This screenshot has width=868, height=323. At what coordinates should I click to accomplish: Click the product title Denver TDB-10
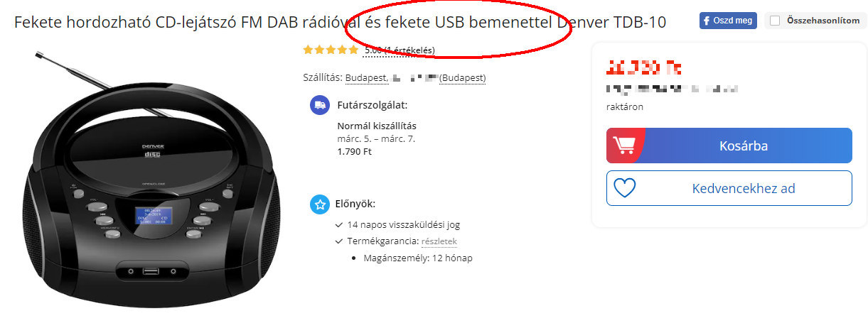(611, 22)
